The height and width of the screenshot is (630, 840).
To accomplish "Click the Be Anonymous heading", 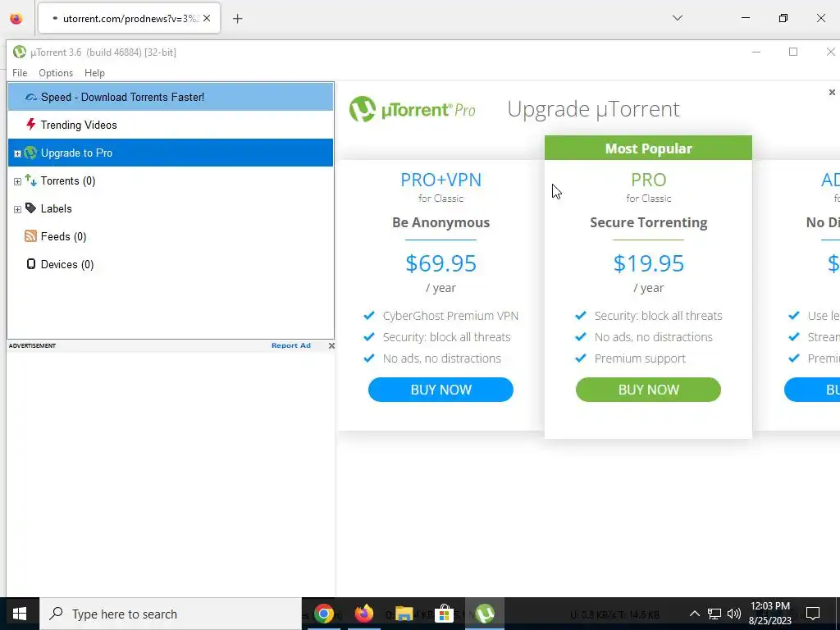I will click(x=441, y=222).
